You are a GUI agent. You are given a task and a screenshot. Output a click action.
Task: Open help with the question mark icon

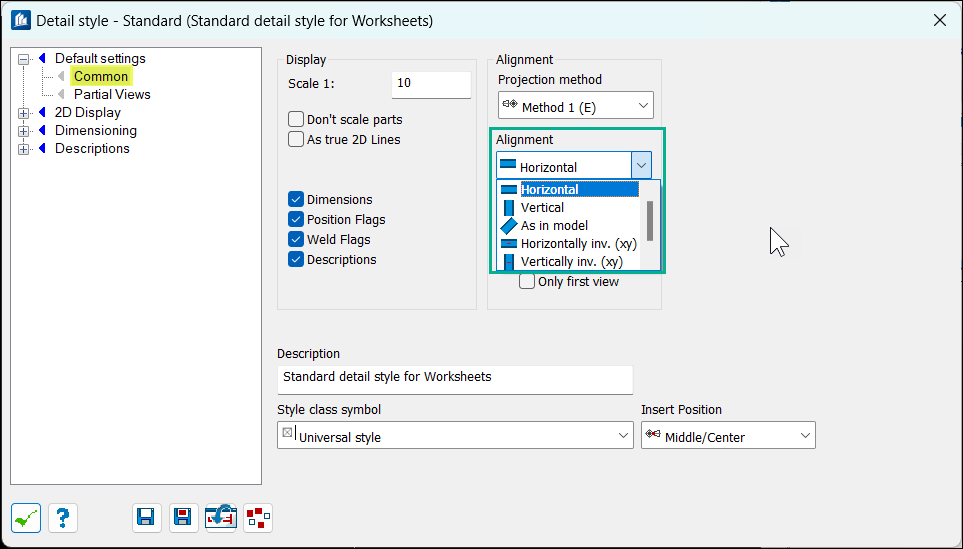(x=62, y=517)
